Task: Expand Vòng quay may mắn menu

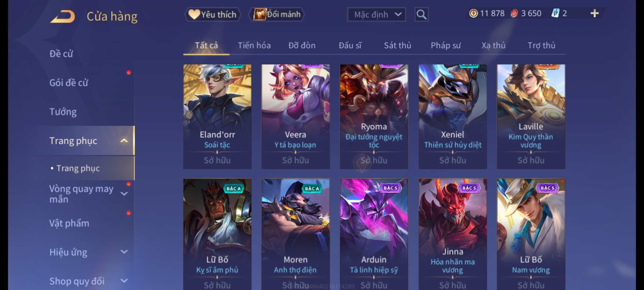Action: tap(124, 194)
